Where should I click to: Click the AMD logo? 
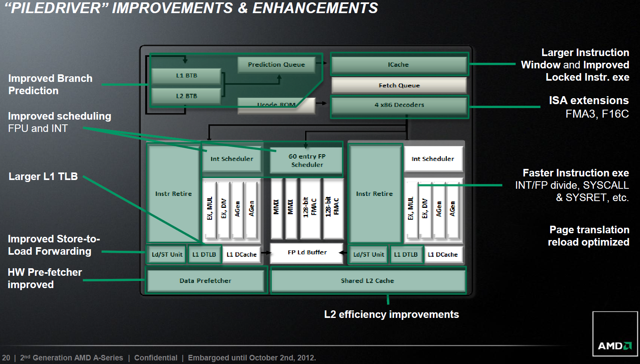[x=615, y=334]
